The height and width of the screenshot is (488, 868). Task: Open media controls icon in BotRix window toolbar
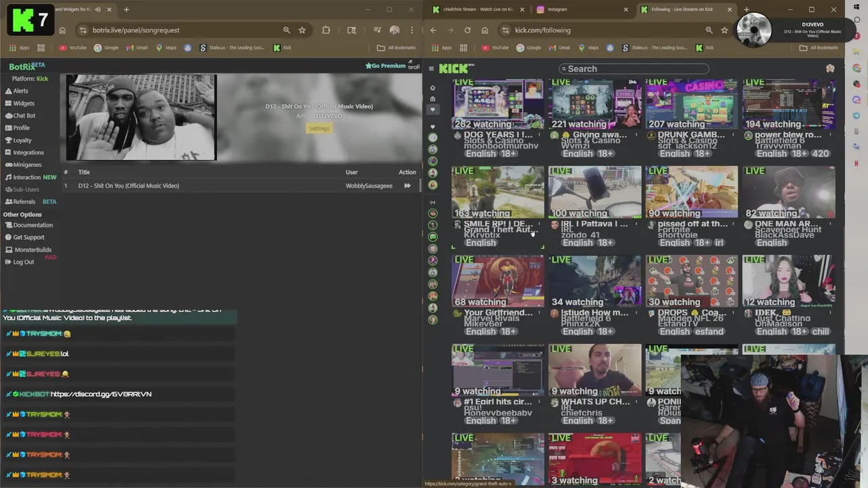(377, 30)
